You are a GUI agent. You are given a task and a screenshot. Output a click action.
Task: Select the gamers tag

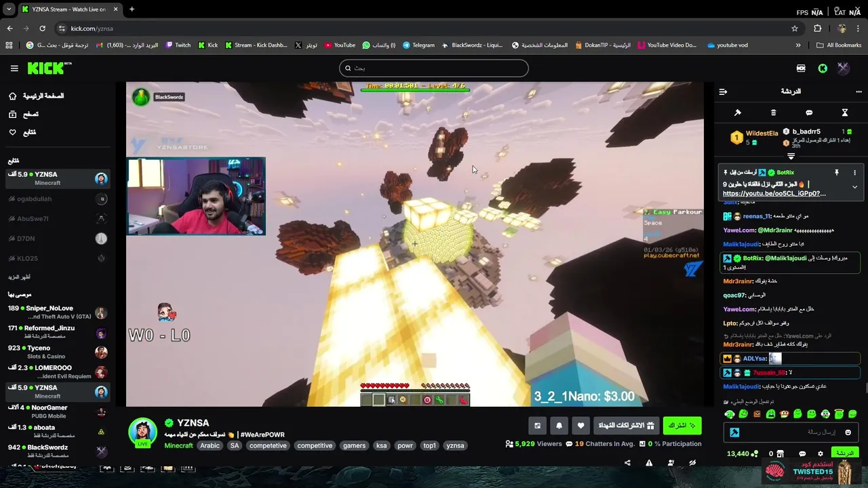click(x=354, y=445)
